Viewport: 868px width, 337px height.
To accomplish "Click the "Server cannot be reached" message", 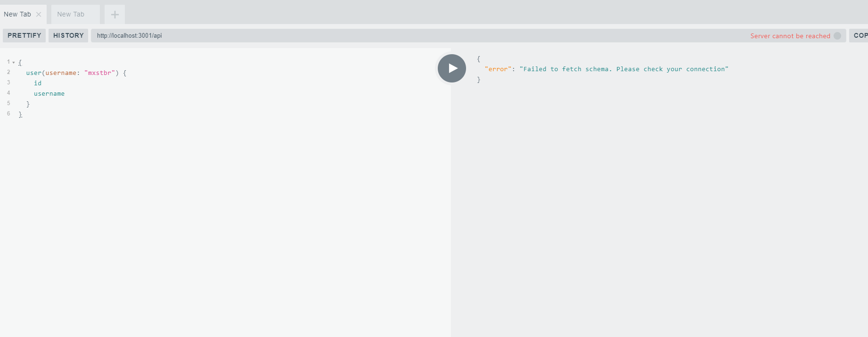I will [790, 36].
